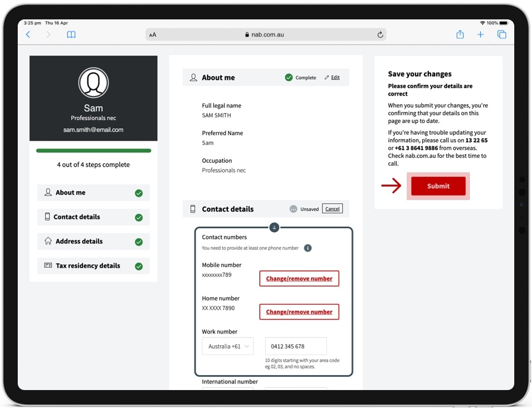The height and width of the screenshot is (410, 532).
Task: Tap Sam's profile avatar
Action: coord(93,83)
